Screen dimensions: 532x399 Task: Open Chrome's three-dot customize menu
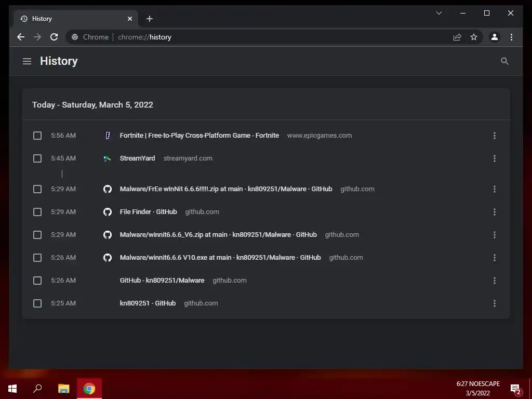pyautogui.click(x=511, y=37)
